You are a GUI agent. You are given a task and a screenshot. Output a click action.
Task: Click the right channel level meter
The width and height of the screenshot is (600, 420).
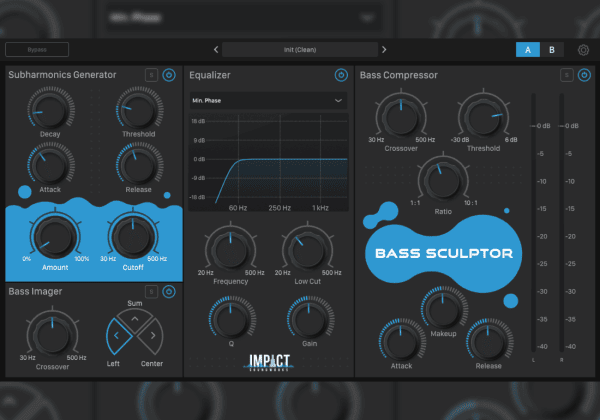562,222
